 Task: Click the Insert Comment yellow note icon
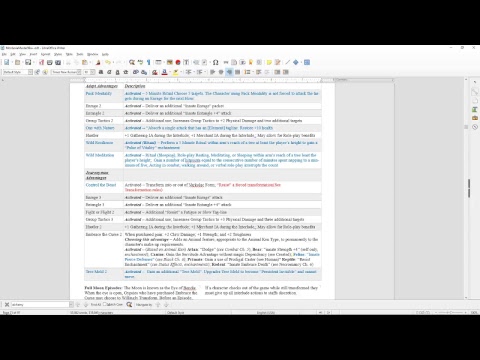coord(269,62)
